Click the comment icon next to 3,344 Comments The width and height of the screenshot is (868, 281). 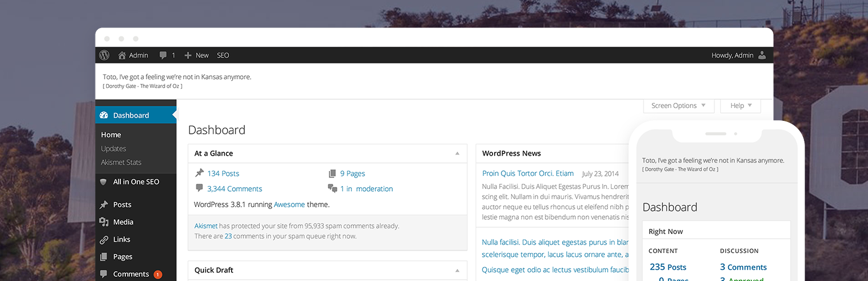point(199,188)
